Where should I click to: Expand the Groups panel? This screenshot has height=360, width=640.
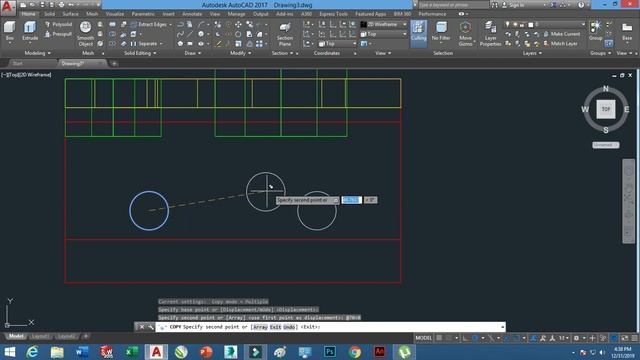click(x=600, y=53)
